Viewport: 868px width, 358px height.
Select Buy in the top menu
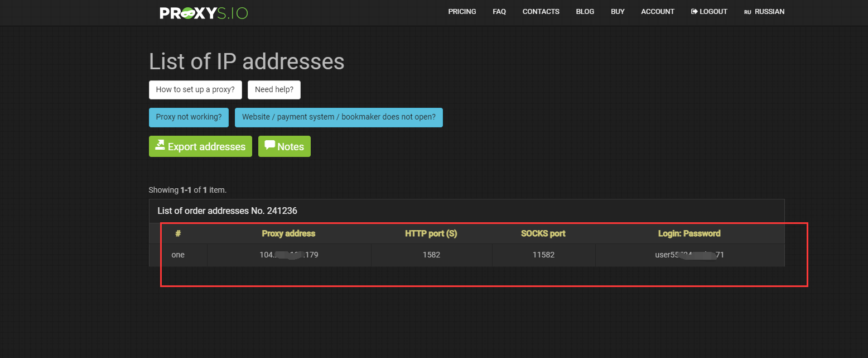618,12
